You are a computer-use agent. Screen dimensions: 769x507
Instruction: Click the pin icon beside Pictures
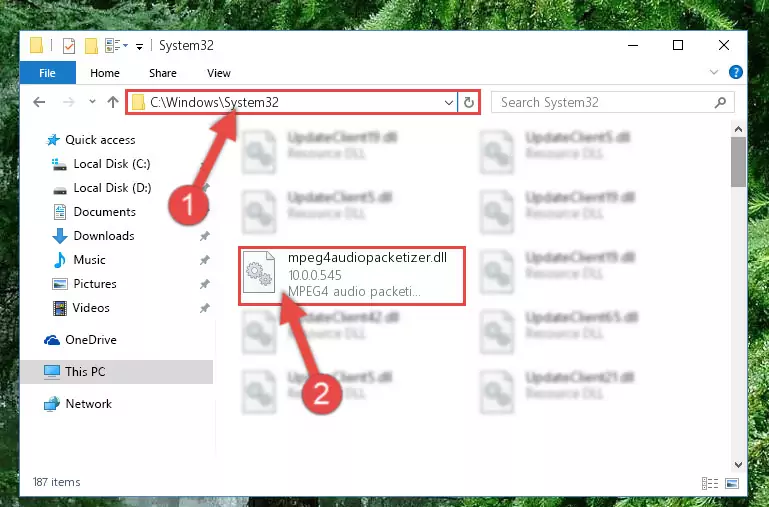[x=205, y=284]
